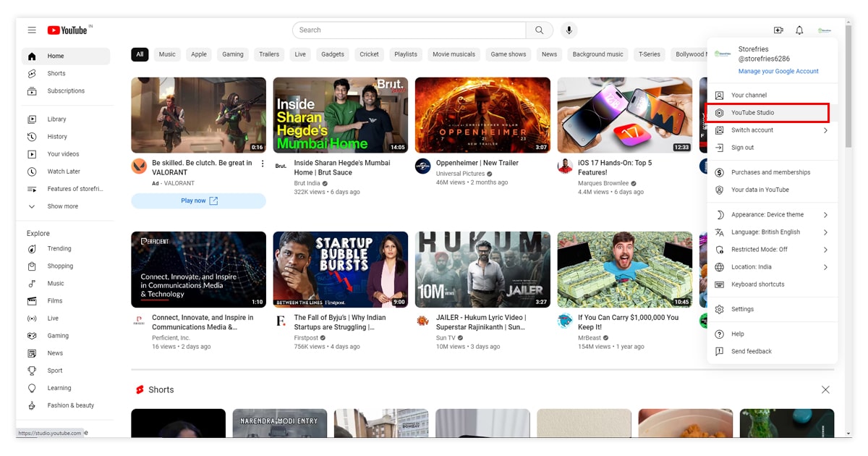Open three-dot menu on VALORANT ad
868x456 pixels.
(x=263, y=164)
